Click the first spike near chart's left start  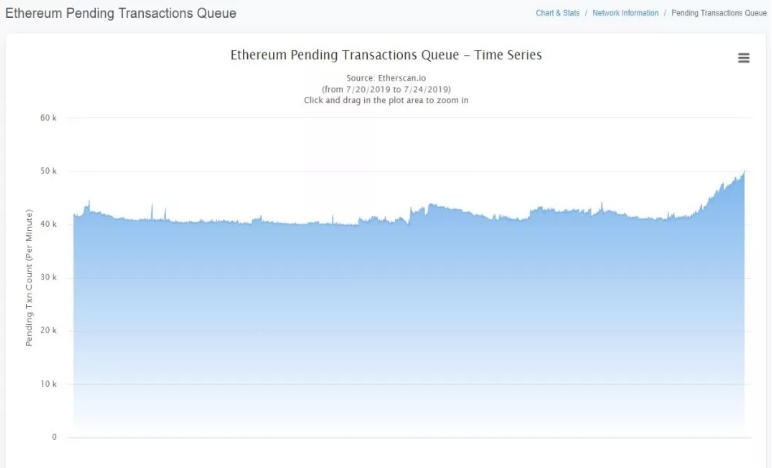pyautogui.click(x=89, y=202)
